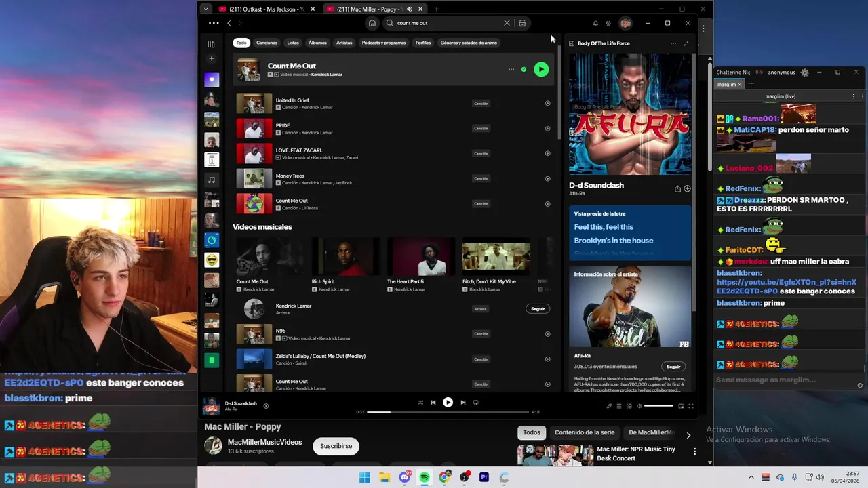Select the 'Canciones' filter chip

267,43
